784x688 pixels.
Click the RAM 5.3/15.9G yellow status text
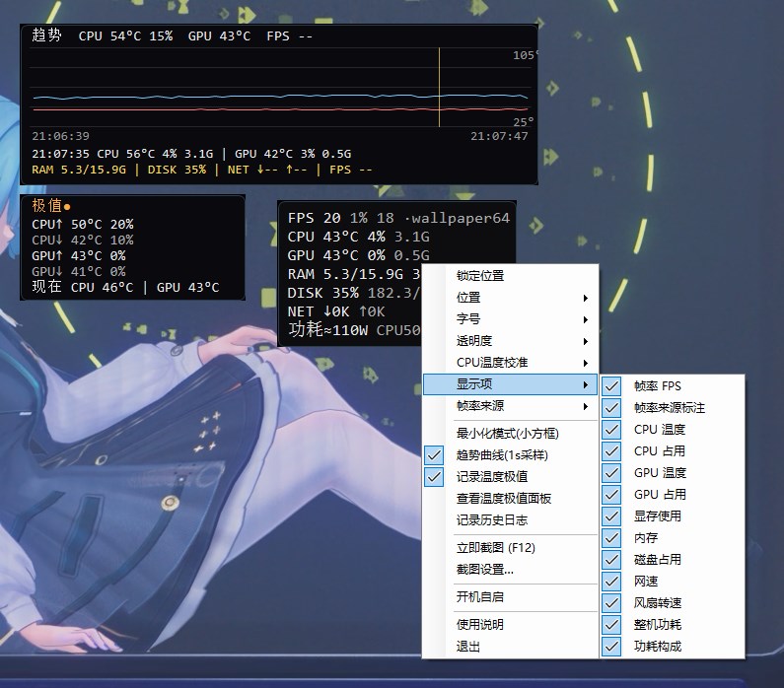pos(79,170)
